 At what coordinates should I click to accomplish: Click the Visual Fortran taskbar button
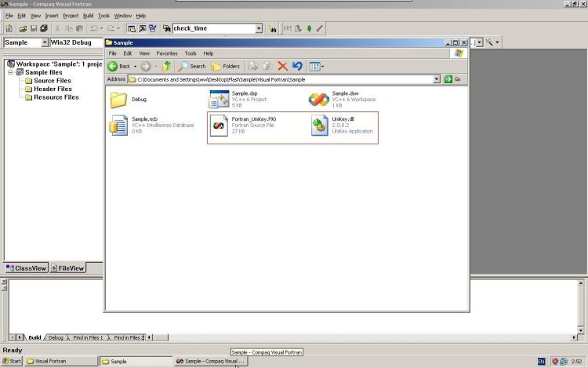[x=61, y=361]
